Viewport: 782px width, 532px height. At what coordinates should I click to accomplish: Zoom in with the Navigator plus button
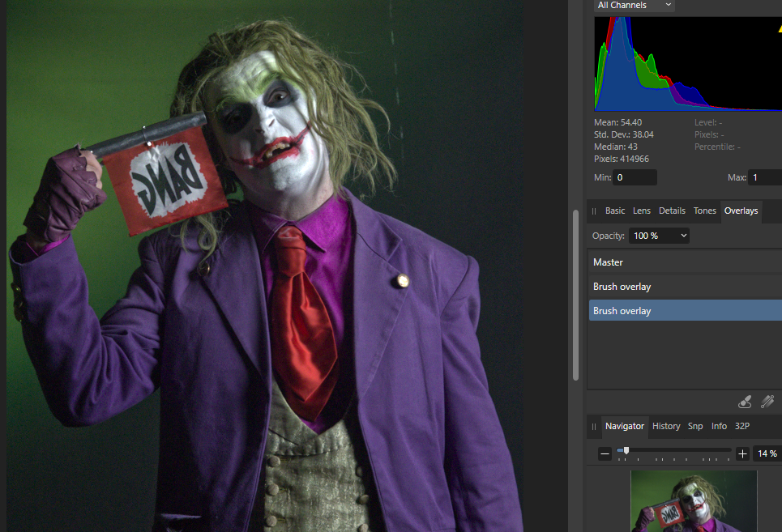pyautogui.click(x=742, y=453)
